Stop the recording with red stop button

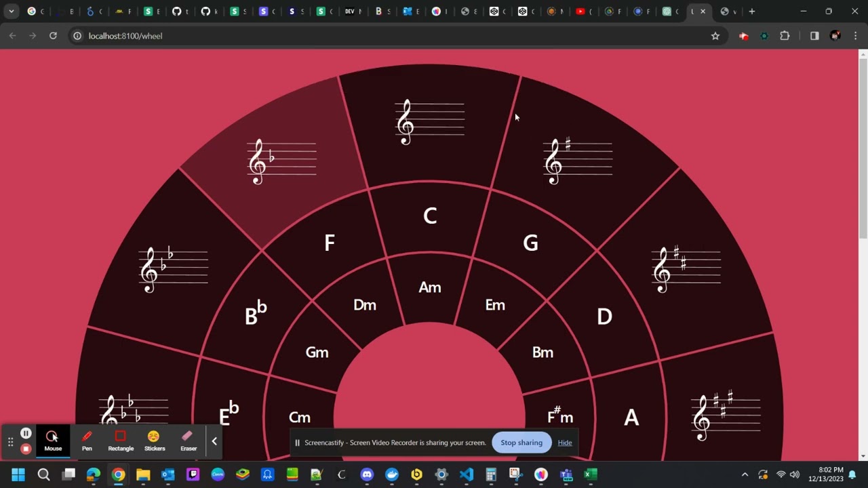(26, 448)
